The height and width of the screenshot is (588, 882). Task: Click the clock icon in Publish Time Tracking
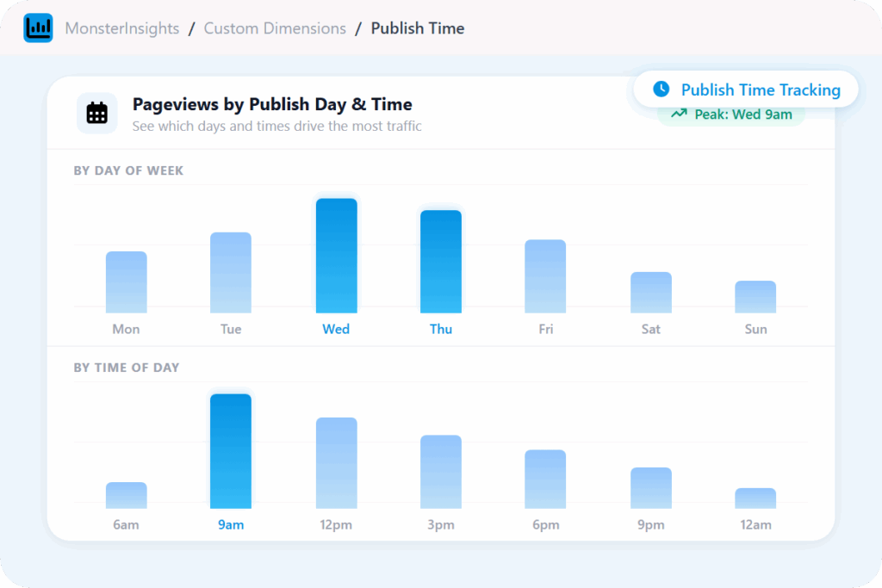pos(661,90)
